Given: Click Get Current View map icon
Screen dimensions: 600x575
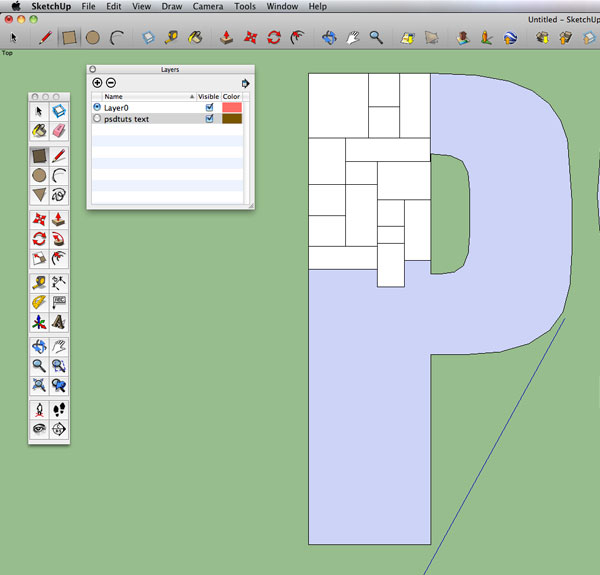Looking at the screenshot, I should (x=408, y=37).
